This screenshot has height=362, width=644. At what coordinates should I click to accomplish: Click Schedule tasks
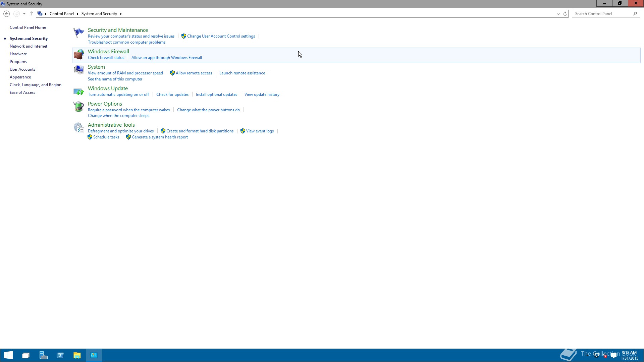(x=106, y=137)
